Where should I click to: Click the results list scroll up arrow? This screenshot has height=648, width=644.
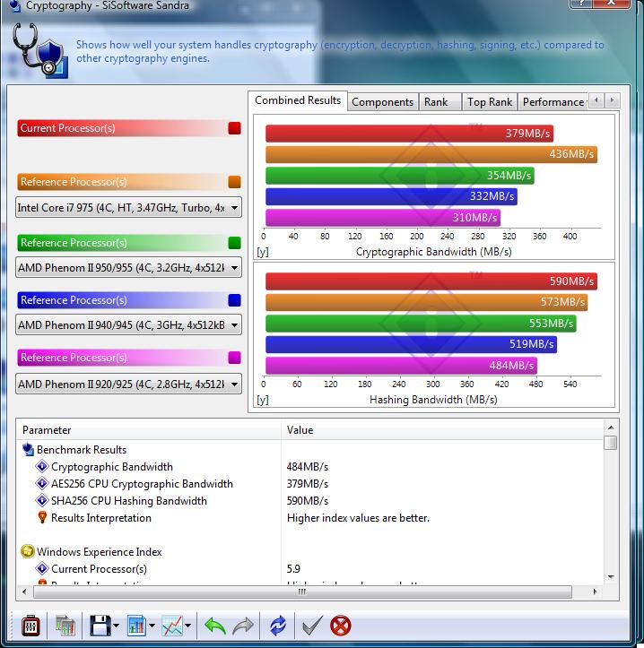click(x=611, y=428)
